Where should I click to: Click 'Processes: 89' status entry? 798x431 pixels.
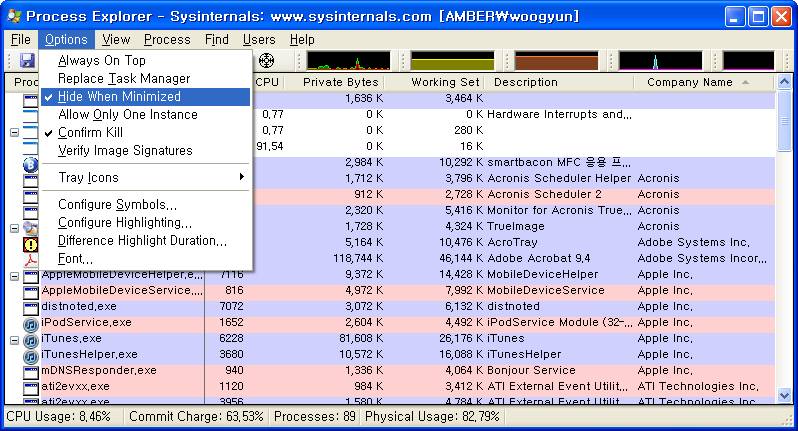click(x=315, y=417)
